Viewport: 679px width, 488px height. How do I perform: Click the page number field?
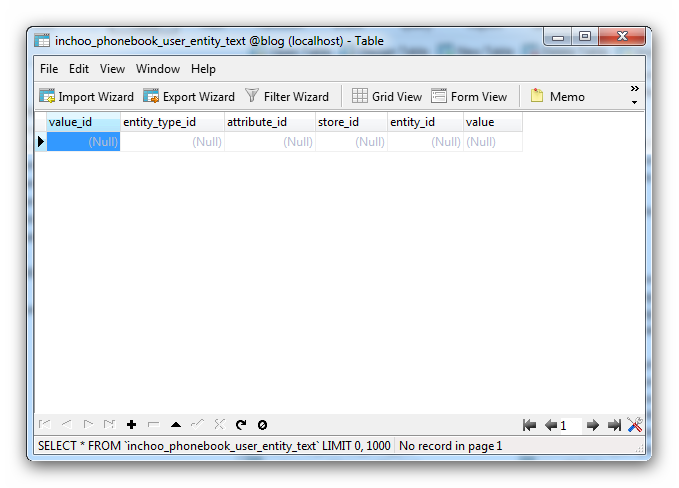569,425
